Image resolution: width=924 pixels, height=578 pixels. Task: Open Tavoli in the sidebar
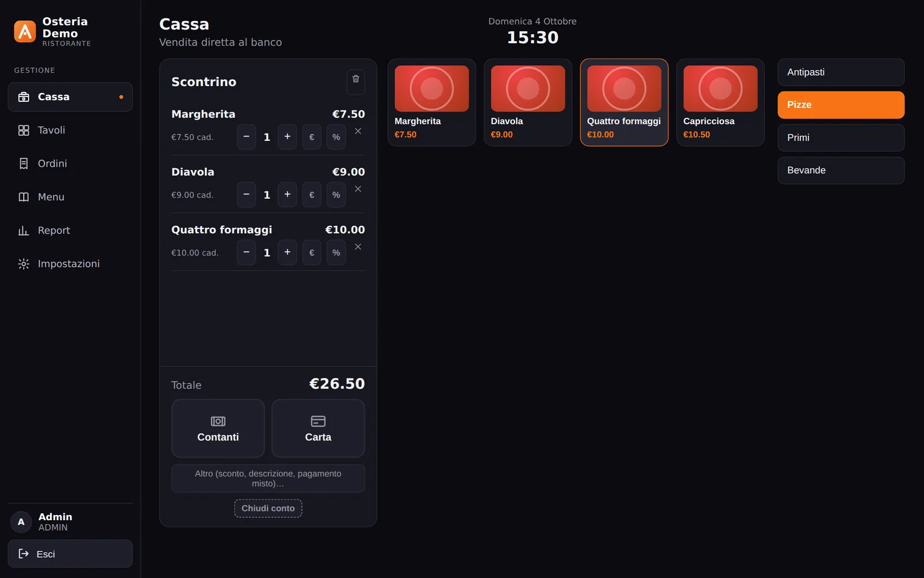point(70,131)
